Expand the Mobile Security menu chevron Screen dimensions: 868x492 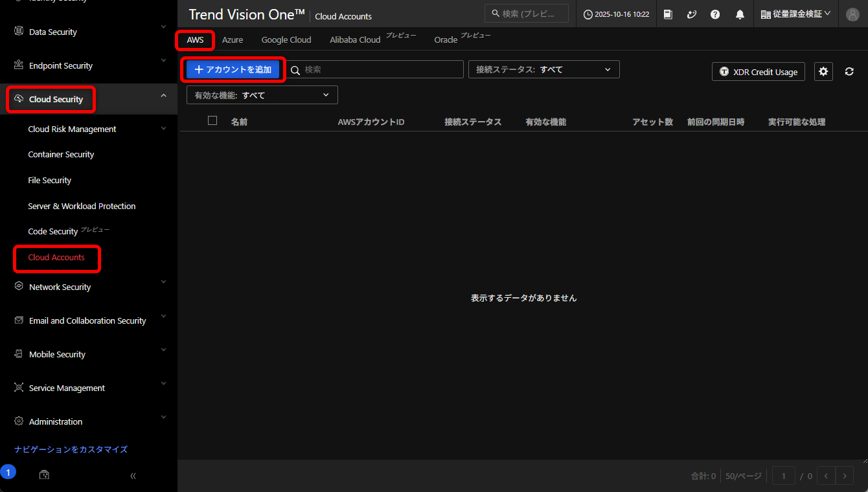tap(163, 349)
